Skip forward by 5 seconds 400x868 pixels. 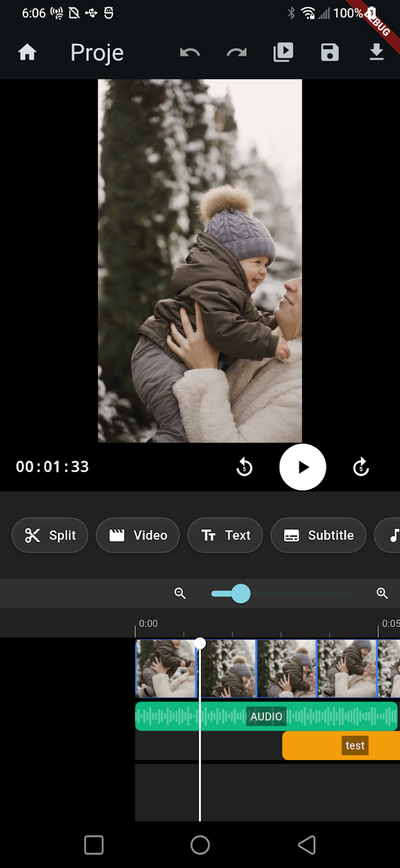361,467
